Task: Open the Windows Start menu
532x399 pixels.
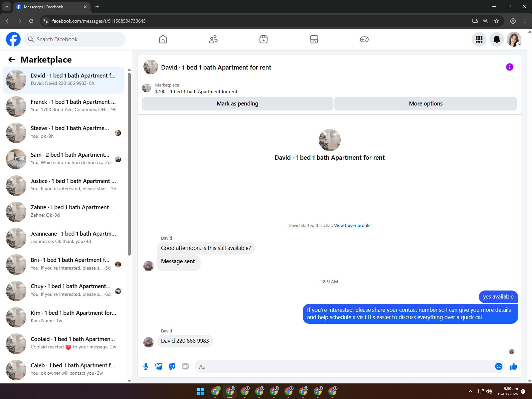Action: [x=200, y=391]
